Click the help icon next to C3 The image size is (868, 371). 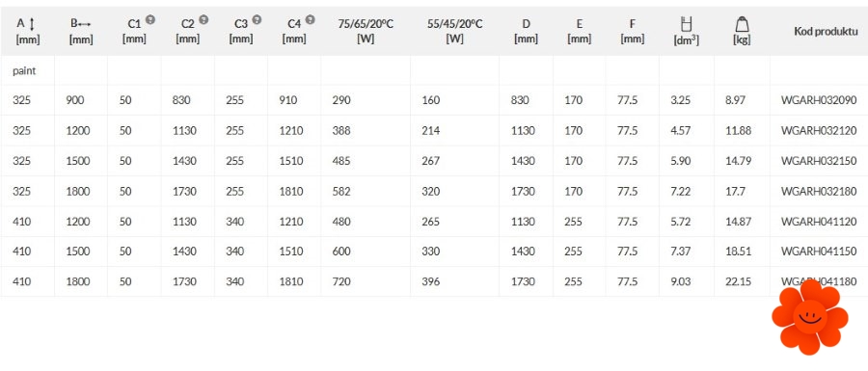[257, 20]
